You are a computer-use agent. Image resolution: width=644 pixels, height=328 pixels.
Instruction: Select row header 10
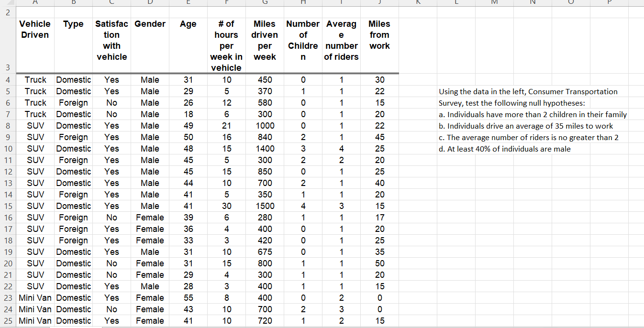[x=8, y=149]
